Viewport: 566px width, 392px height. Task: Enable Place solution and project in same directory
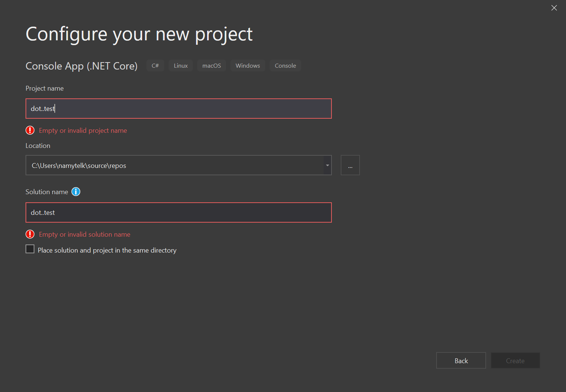pyautogui.click(x=30, y=249)
